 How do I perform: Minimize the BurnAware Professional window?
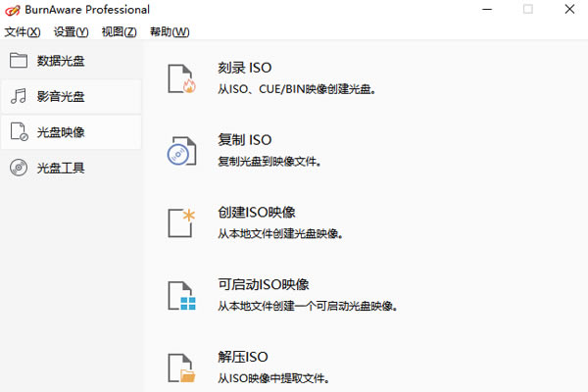point(487,10)
